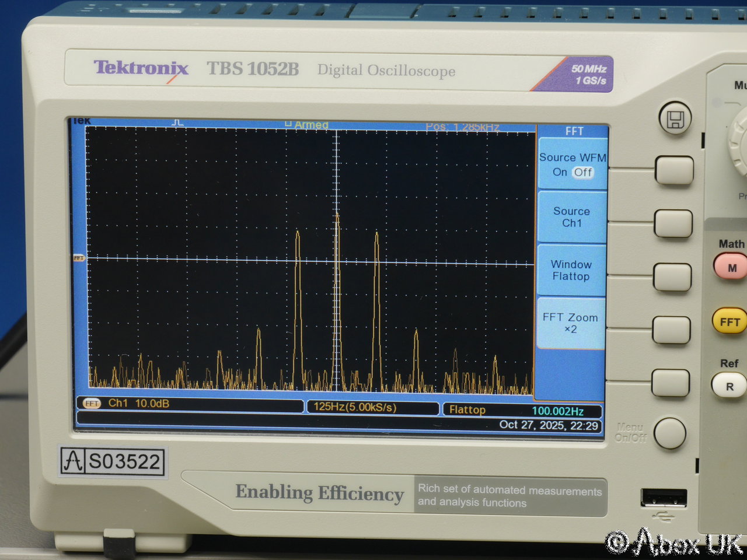The image size is (747, 560).
Task: Select Off under Source WFM
Action: click(x=582, y=172)
